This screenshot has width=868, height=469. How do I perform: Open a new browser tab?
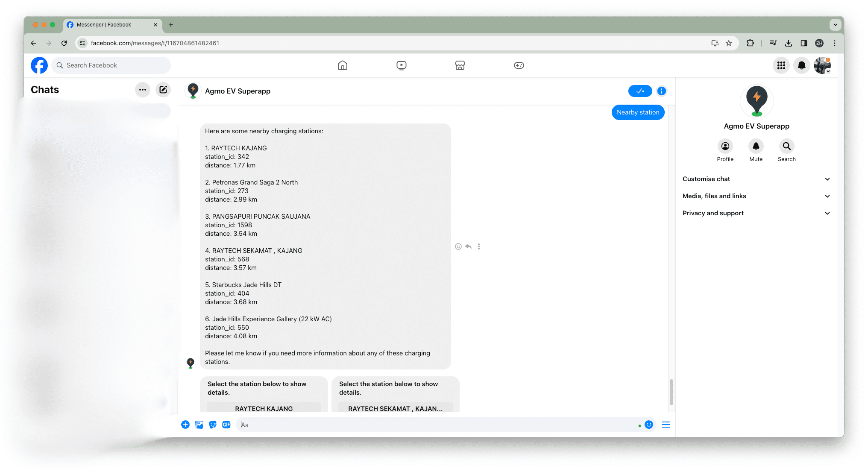(x=171, y=25)
